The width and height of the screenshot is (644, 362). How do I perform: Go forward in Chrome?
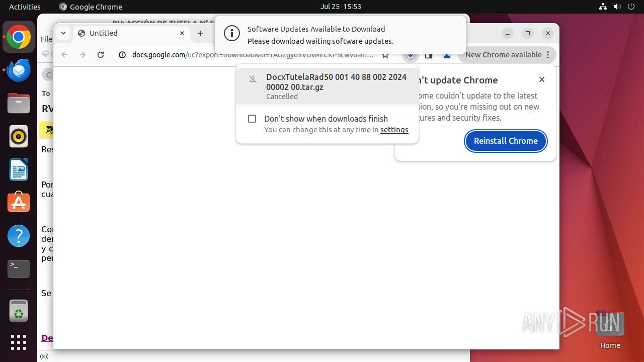83,55
